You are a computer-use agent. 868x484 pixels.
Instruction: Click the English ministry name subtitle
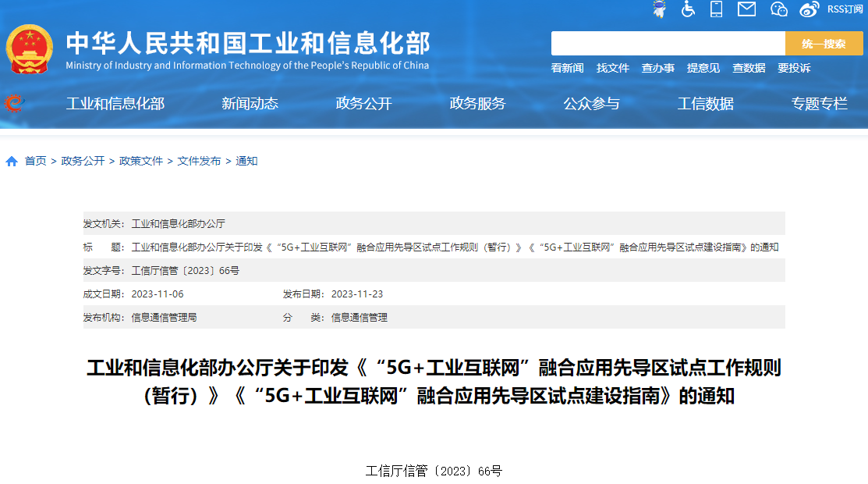247,66
